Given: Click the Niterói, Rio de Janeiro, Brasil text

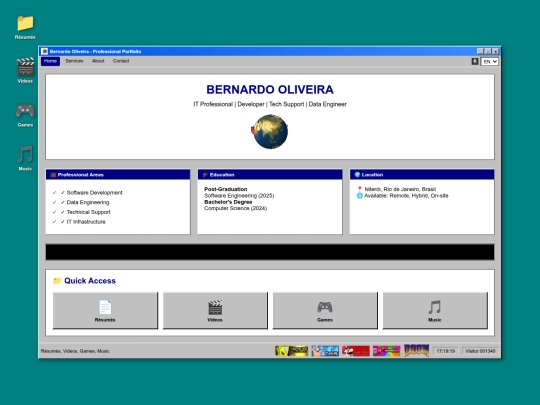Looking at the screenshot, I should pos(400,189).
